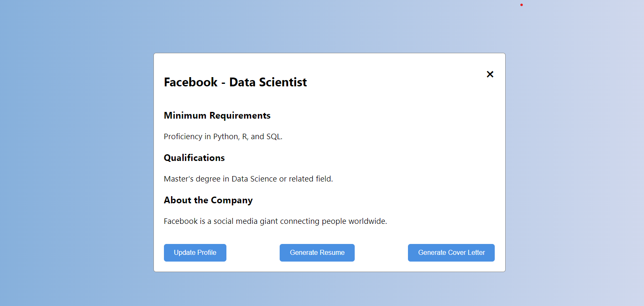Image resolution: width=644 pixels, height=306 pixels.
Task: Select the Qualifications heading
Action: coord(194,158)
